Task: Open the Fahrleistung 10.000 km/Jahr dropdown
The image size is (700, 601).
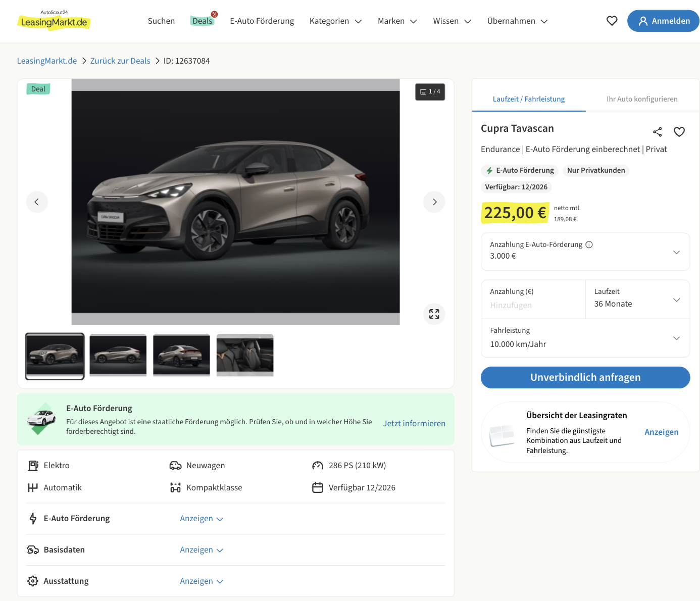Action: pos(585,338)
